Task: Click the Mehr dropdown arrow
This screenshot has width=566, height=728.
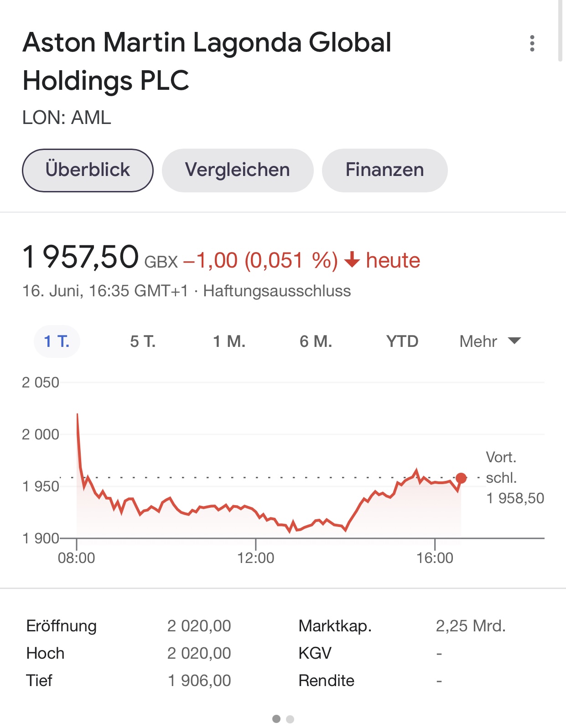Action: click(514, 341)
